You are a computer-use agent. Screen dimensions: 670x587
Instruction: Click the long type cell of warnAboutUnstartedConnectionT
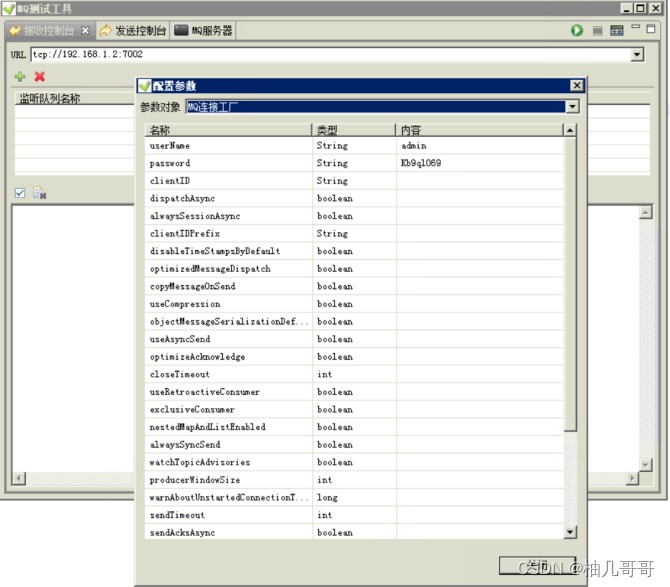coord(354,497)
